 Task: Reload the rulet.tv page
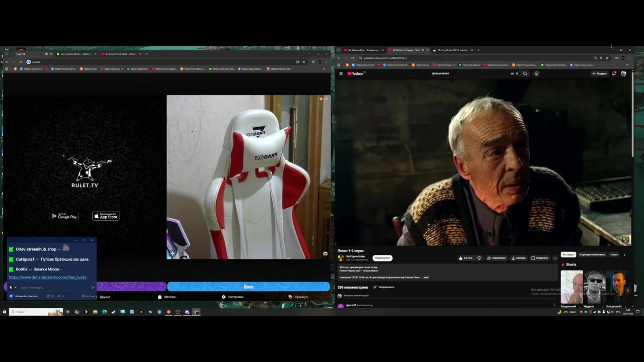click(21, 62)
